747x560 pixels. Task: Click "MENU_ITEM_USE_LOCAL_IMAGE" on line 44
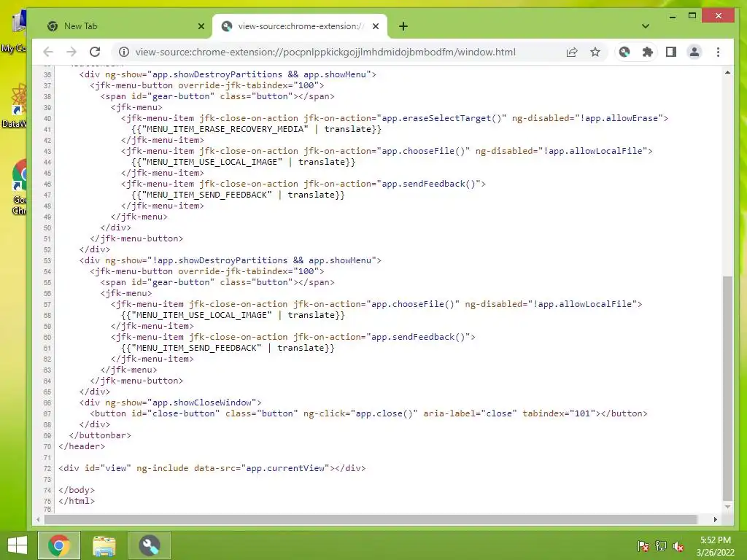pyautogui.click(x=212, y=162)
